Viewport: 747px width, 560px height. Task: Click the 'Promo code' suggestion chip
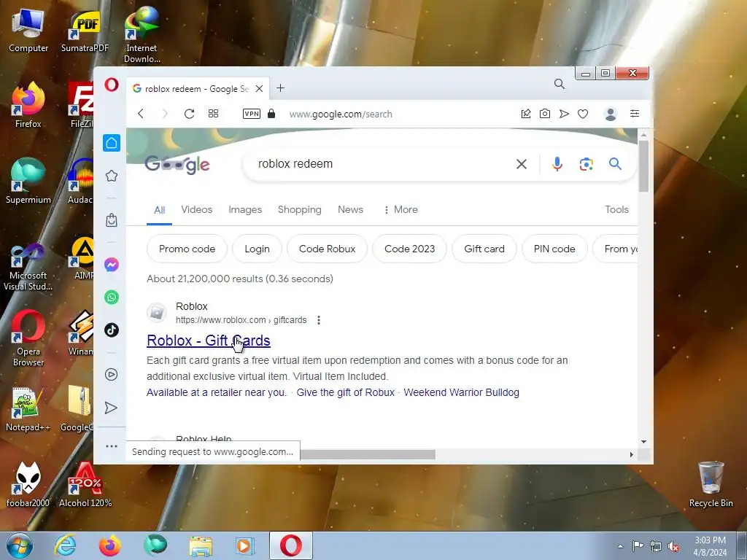[187, 249]
